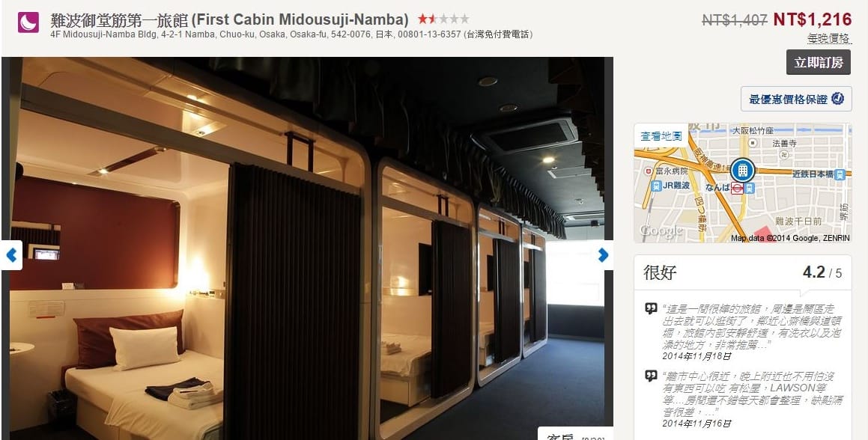The image size is (868, 440).
Task: Advance to next photo with right arrow
Action: click(x=604, y=255)
